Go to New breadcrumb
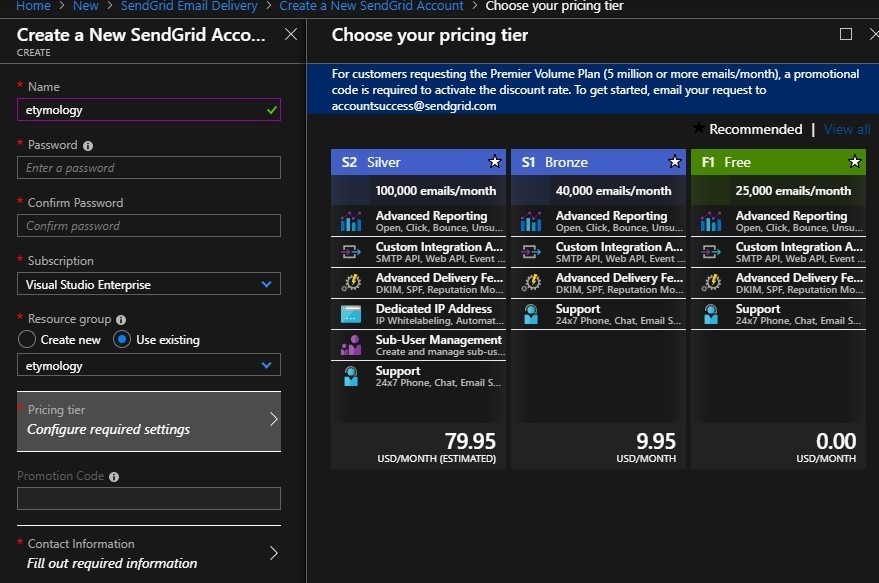The image size is (879, 583). pos(86,6)
